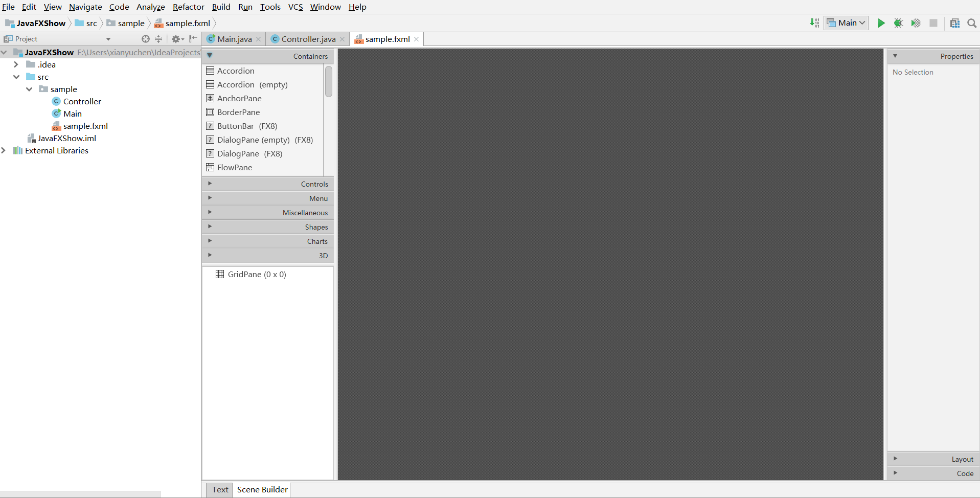The height and width of the screenshot is (498, 980).
Task: Expand the Code inspector section
Action: click(895, 473)
